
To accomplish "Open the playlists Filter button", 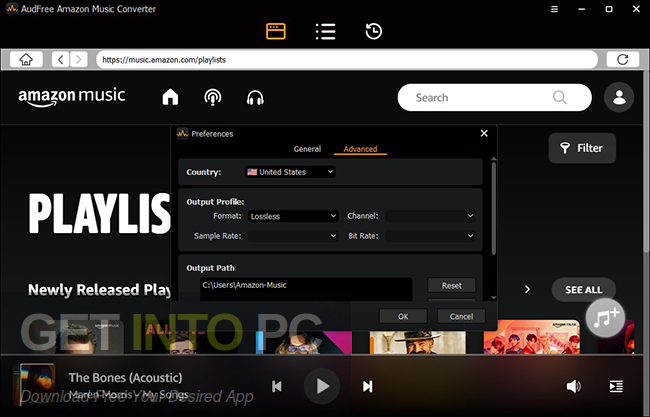I will [x=582, y=148].
